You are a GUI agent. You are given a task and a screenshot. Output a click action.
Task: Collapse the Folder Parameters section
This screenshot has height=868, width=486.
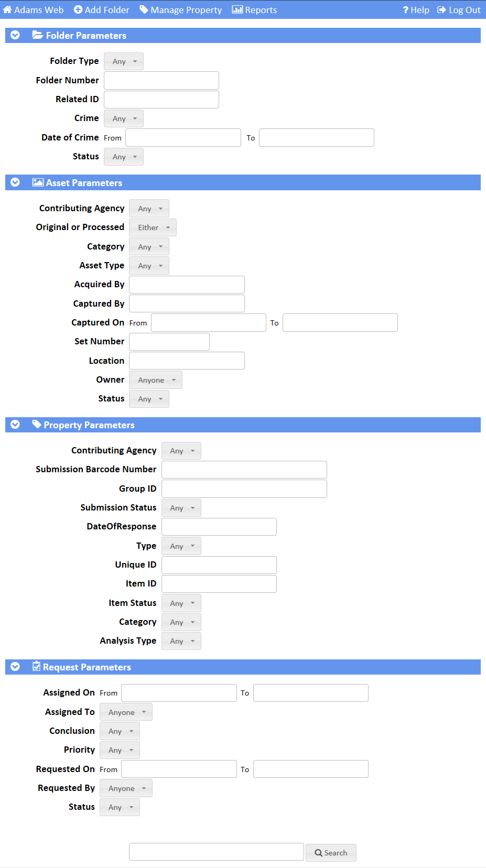[x=15, y=35]
